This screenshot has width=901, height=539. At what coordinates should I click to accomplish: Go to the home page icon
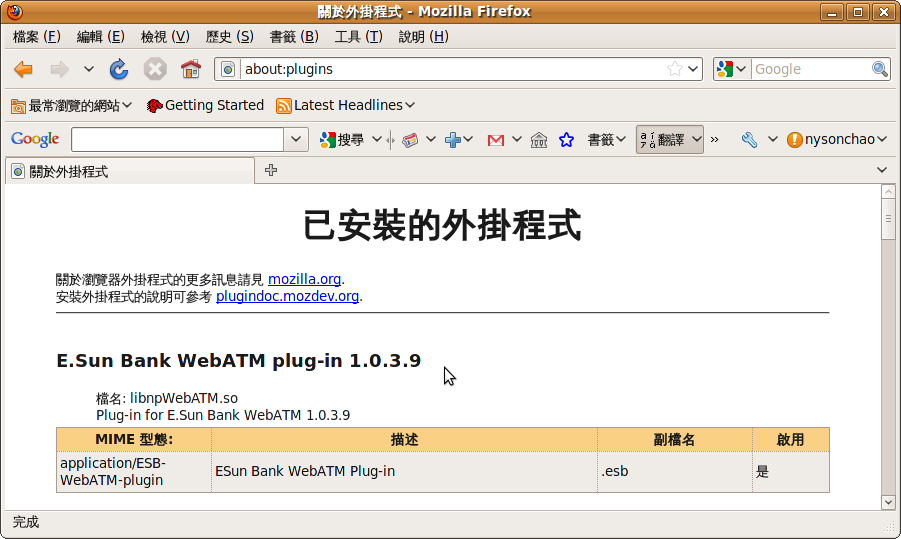point(191,70)
